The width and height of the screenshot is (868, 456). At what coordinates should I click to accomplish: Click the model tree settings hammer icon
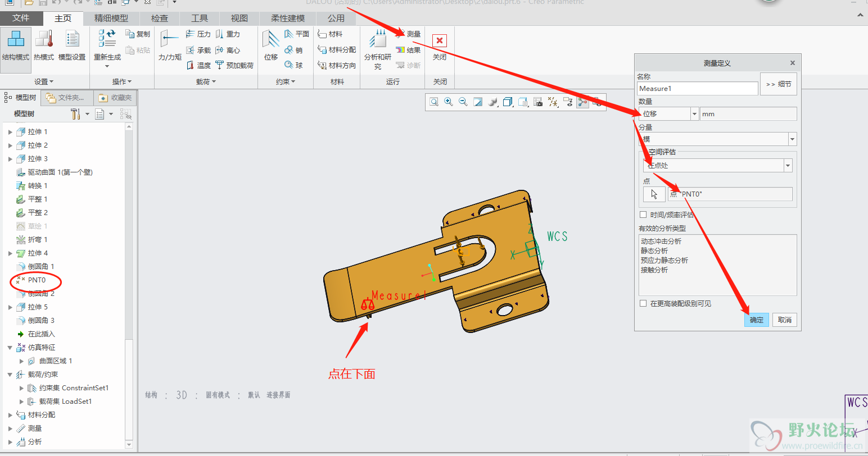coord(75,114)
